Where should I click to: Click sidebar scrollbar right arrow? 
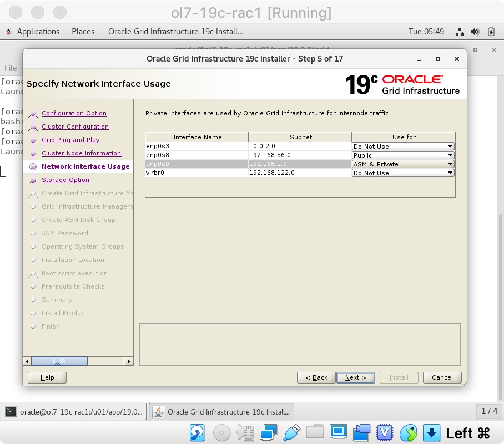(129, 361)
